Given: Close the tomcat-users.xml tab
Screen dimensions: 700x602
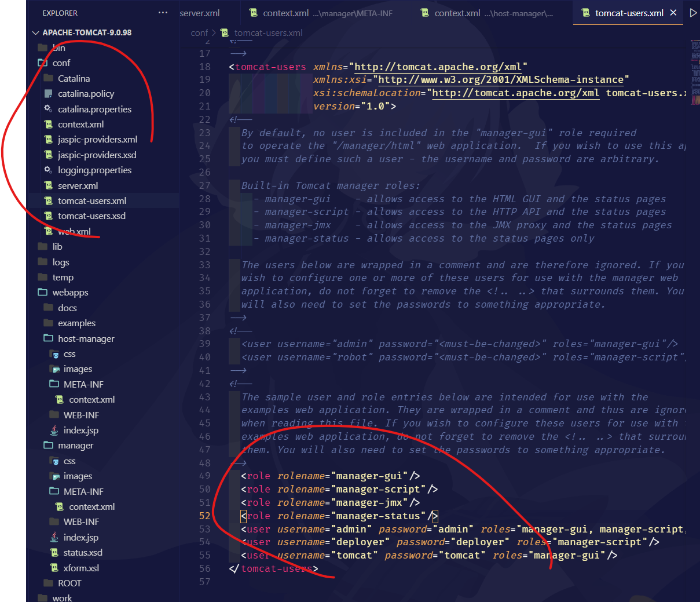Looking at the screenshot, I should (673, 13).
